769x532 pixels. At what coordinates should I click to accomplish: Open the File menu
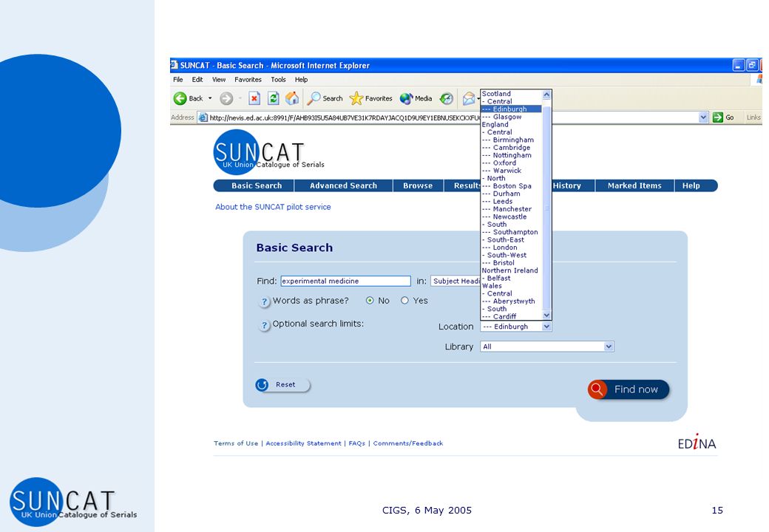pos(177,79)
